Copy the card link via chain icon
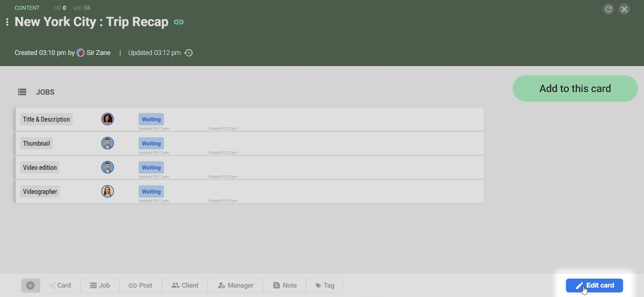Viewport: 644px width, 297px height. pyautogui.click(x=179, y=22)
